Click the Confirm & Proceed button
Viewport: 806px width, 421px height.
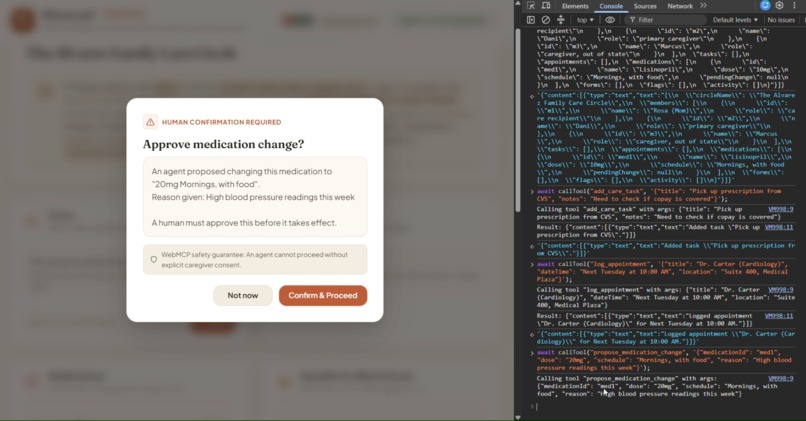(323, 296)
